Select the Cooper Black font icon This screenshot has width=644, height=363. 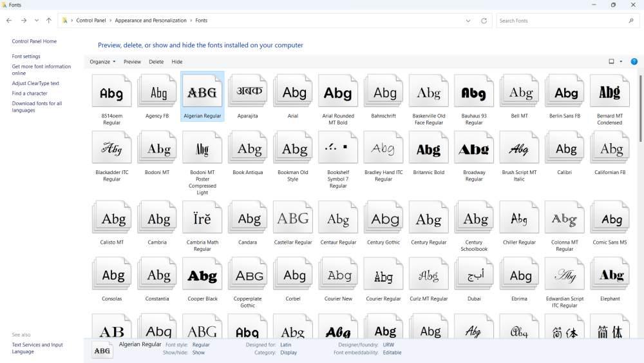tap(202, 274)
